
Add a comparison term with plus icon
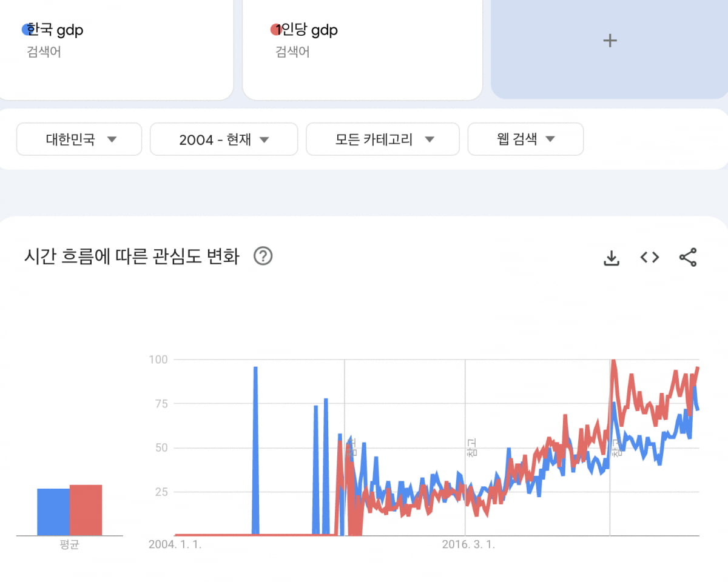point(610,41)
